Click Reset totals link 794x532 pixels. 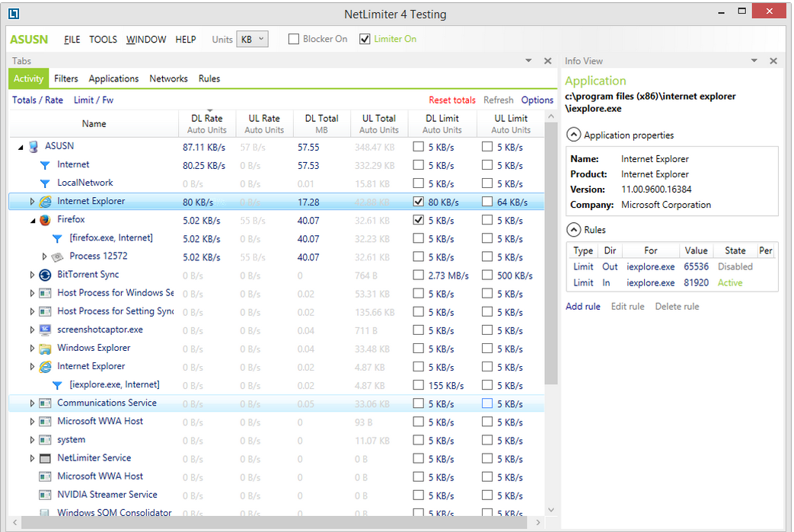[451, 100]
